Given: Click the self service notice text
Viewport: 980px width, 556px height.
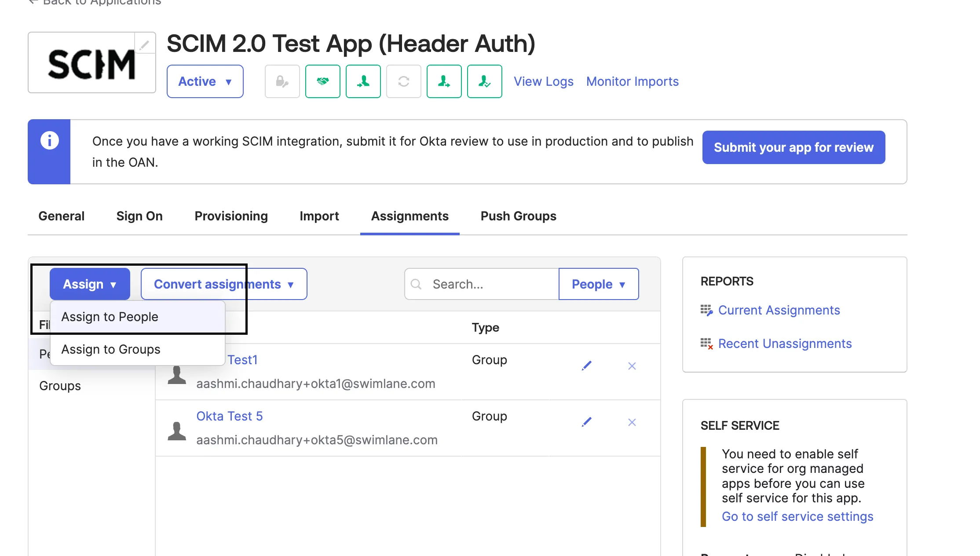Looking at the screenshot, I should coord(793,476).
